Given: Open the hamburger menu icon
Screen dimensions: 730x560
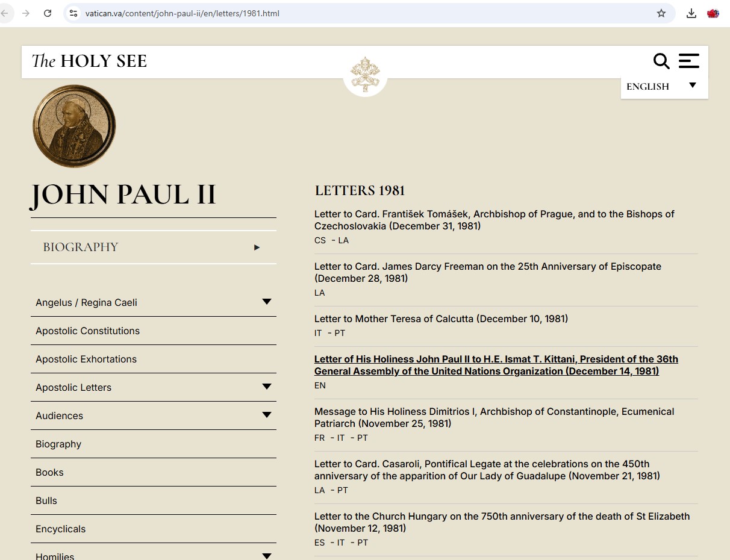Looking at the screenshot, I should coord(688,61).
